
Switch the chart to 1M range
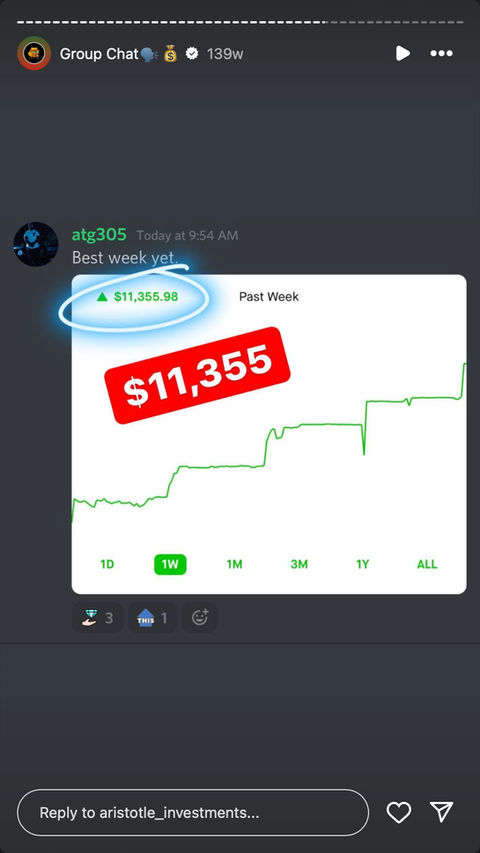[235, 564]
